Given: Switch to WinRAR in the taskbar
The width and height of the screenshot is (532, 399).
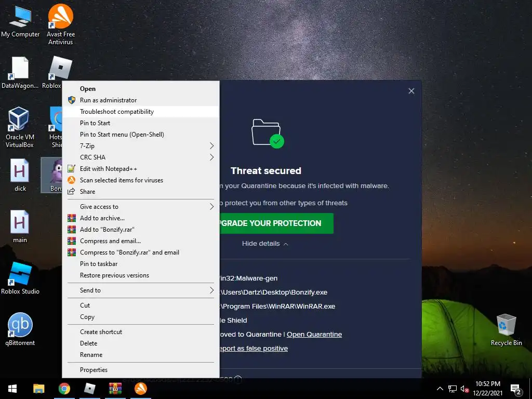Looking at the screenshot, I should click(x=115, y=389).
